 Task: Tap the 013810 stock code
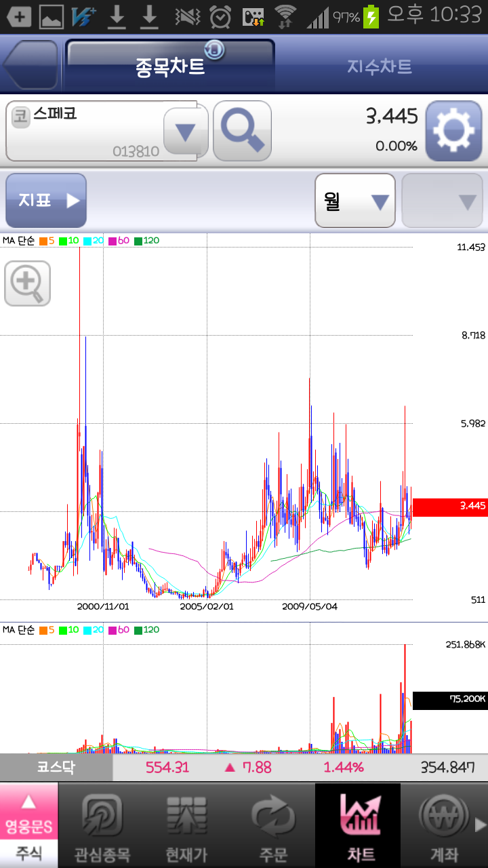(136, 151)
